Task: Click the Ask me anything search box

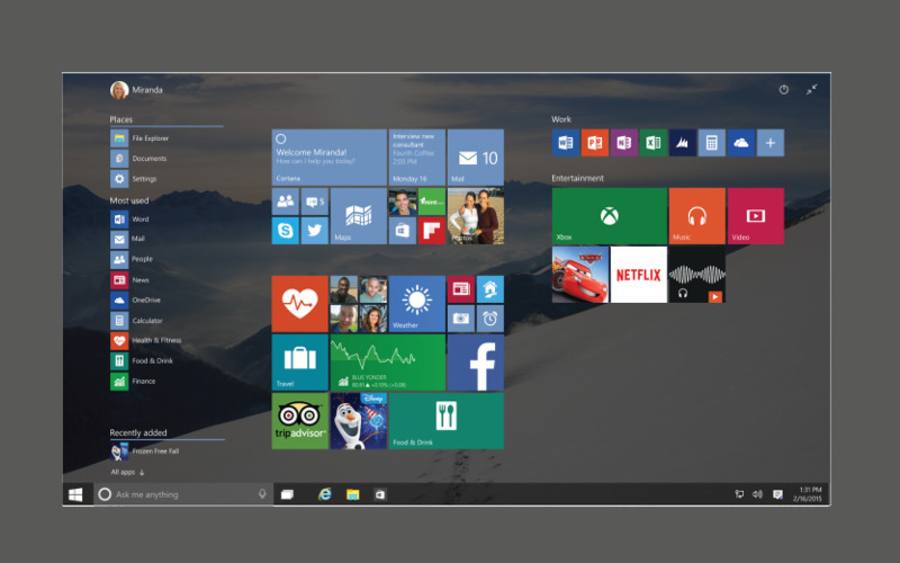Action: pos(183,495)
